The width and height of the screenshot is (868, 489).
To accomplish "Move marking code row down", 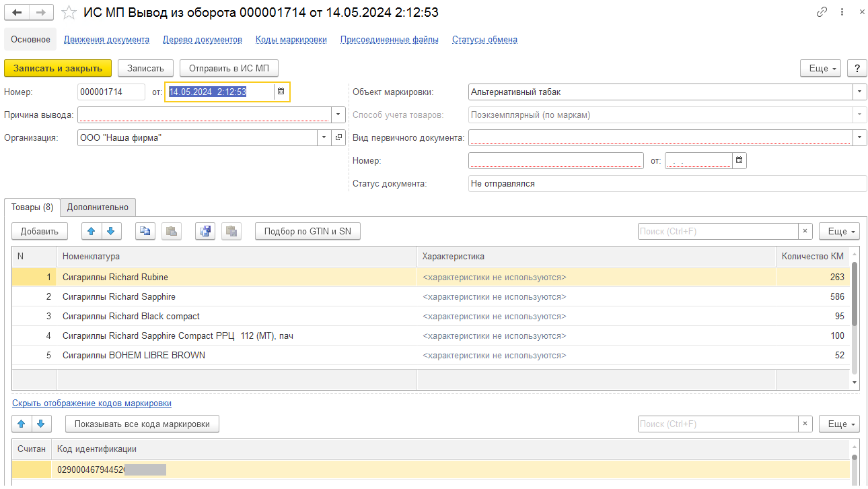I will pos(42,424).
